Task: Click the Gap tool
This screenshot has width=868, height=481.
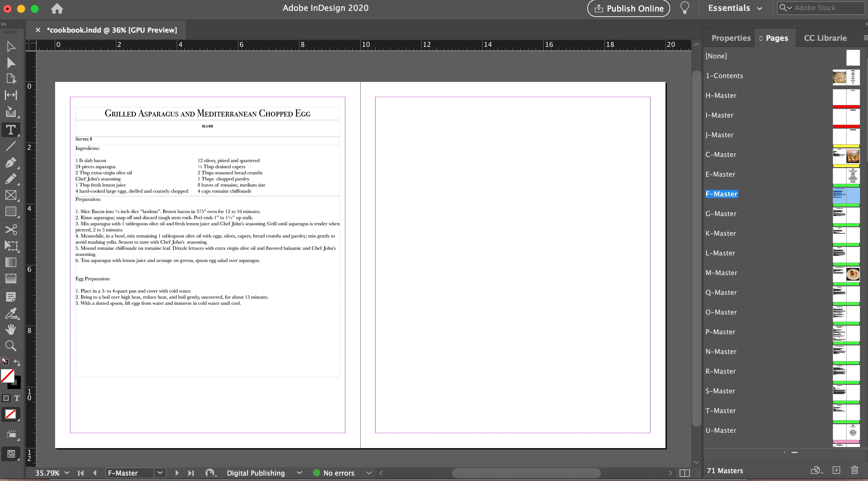Action: pyautogui.click(x=11, y=95)
